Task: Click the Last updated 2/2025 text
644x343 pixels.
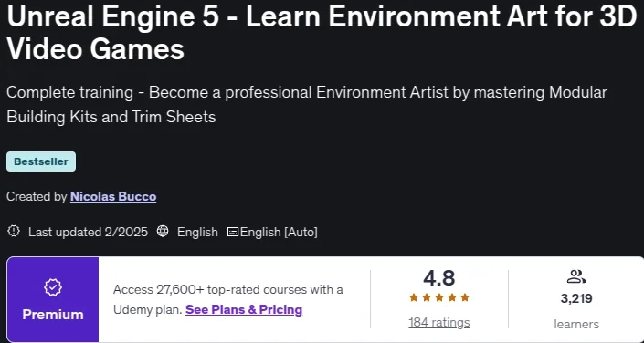Action: pyautogui.click(x=88, y=233)
